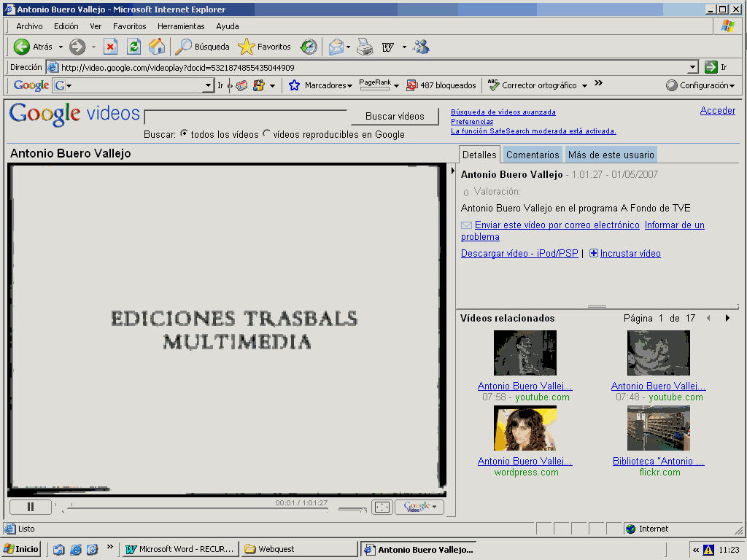This screenshot has width=747, height=560.
Task: Expand the Atrás history dropdown arrow
Action: [61, 47]
